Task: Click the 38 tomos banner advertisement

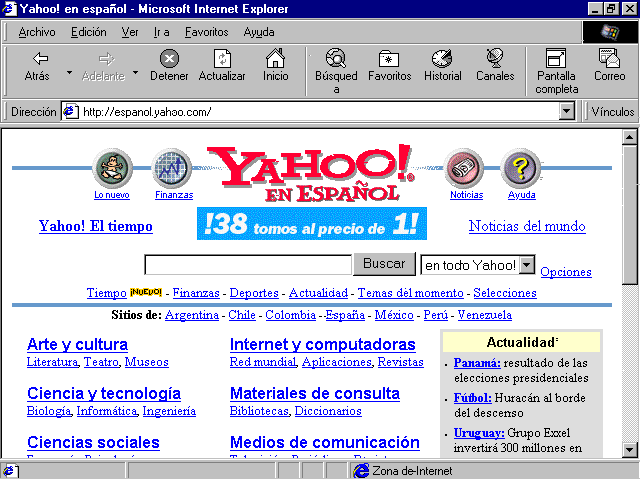Action: [312, 225]
